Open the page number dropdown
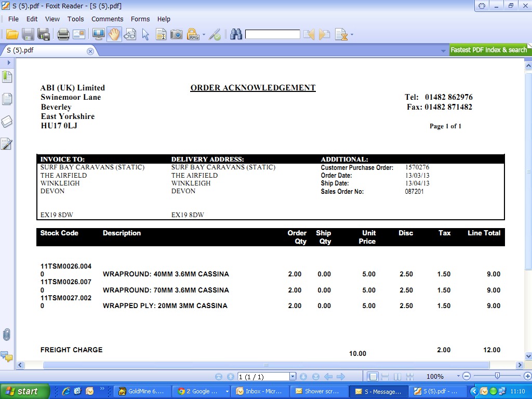Image resolution: width=532 pixels, height=399 pixels. point(292,377)
